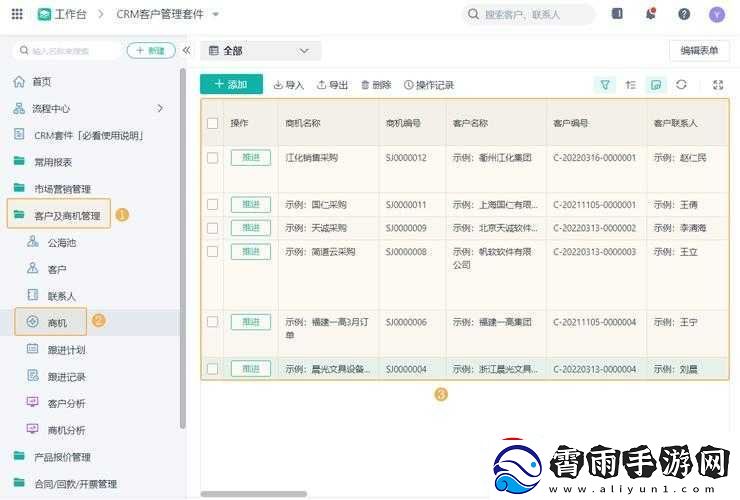This screenshot has height=500, width=740.
Task: Open the user avatar menu
Action: (716, 15)
